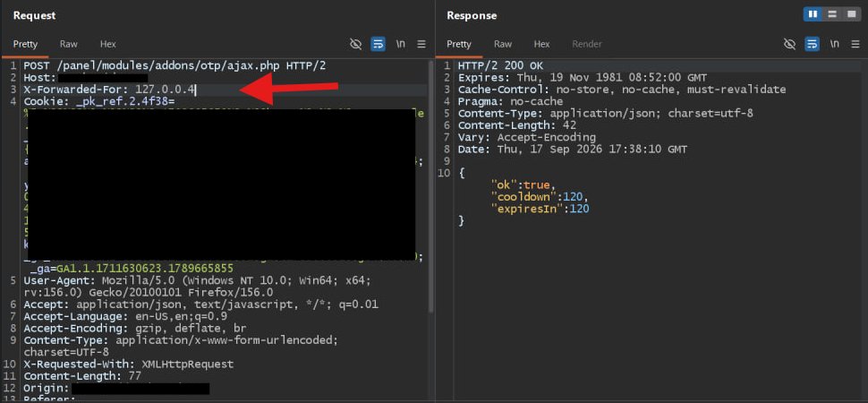
Task: Select side-by-side split layout icon
Action: [x=813, y=14]
